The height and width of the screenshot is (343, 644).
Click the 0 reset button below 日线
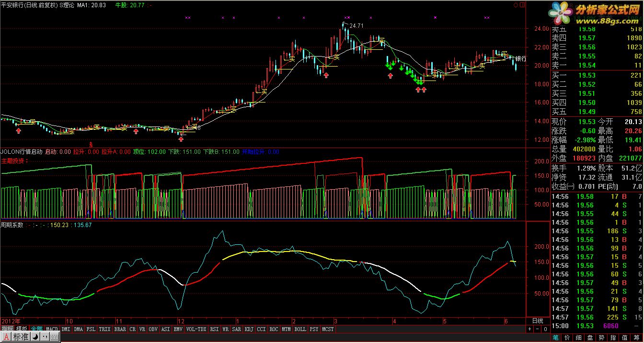545,329
